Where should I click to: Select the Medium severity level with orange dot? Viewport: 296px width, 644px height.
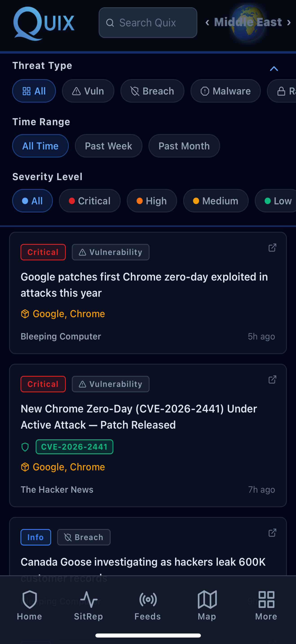[216, 201]
